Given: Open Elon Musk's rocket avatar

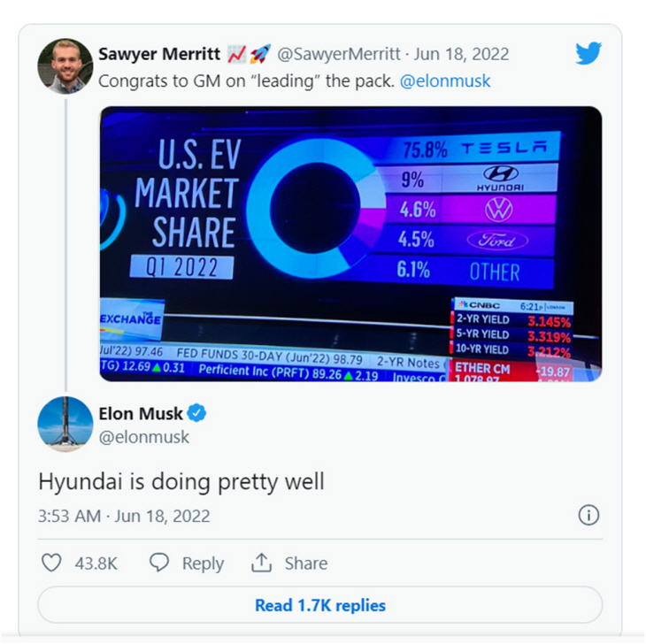Looking at the screenshot, I should [65, 425].
